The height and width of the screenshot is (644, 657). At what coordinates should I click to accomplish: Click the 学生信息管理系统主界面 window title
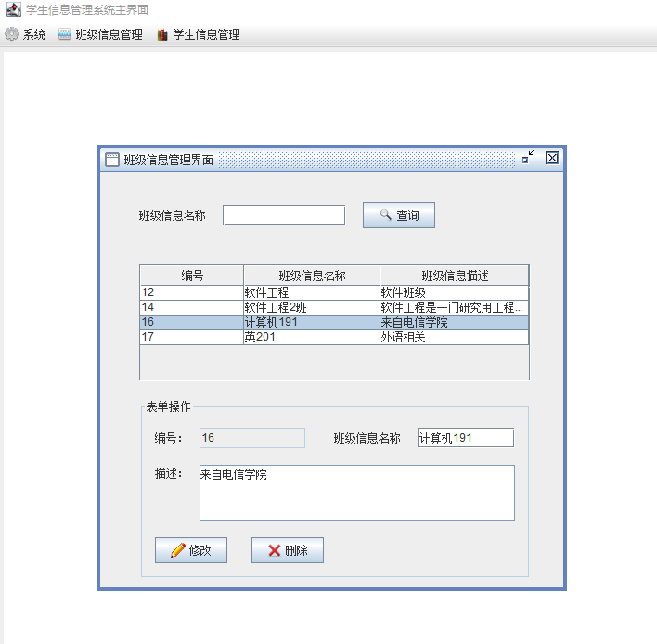pyautogui.click(x=87, y=9)
